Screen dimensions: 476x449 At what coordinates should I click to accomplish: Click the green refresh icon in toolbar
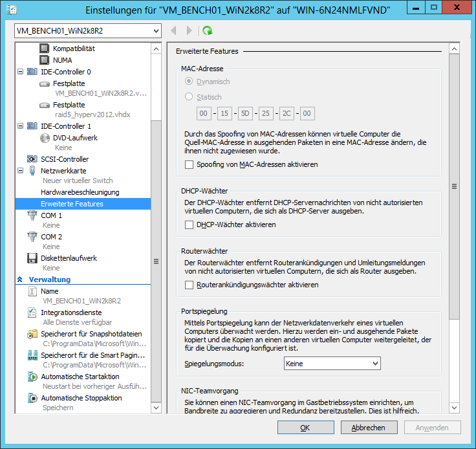[x=207, y=30]
